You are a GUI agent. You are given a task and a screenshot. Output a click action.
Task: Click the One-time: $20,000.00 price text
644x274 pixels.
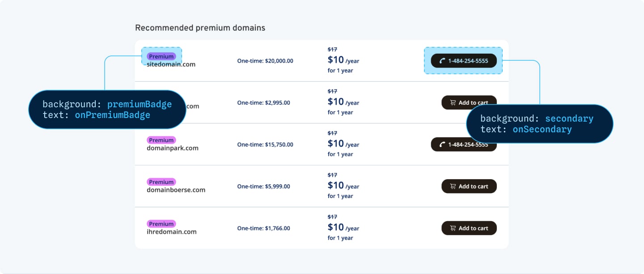tap(265, 61)
